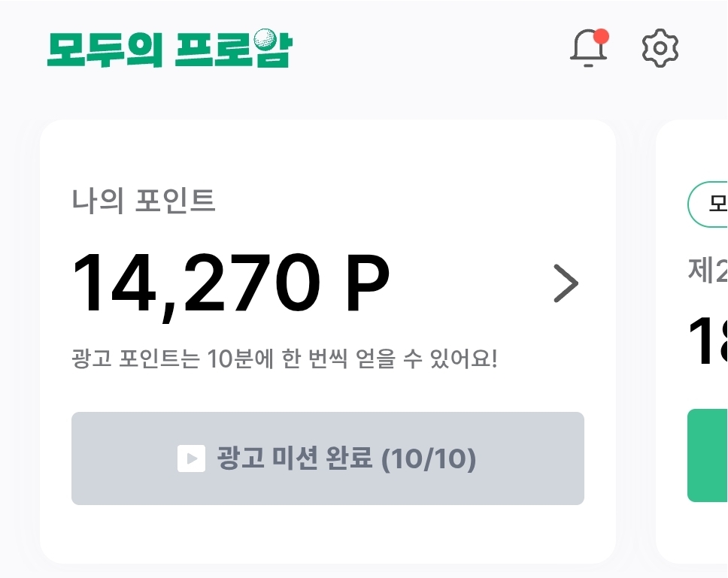This screenshot has height=578, width=728.
Task: Tap the P unit after the point balance
Action: point(367,284)
